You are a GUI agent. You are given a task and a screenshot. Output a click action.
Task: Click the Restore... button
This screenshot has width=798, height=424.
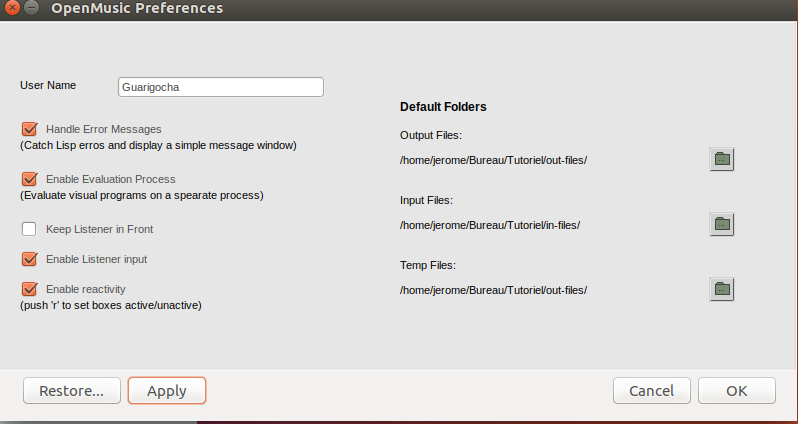tap(72, 390)
